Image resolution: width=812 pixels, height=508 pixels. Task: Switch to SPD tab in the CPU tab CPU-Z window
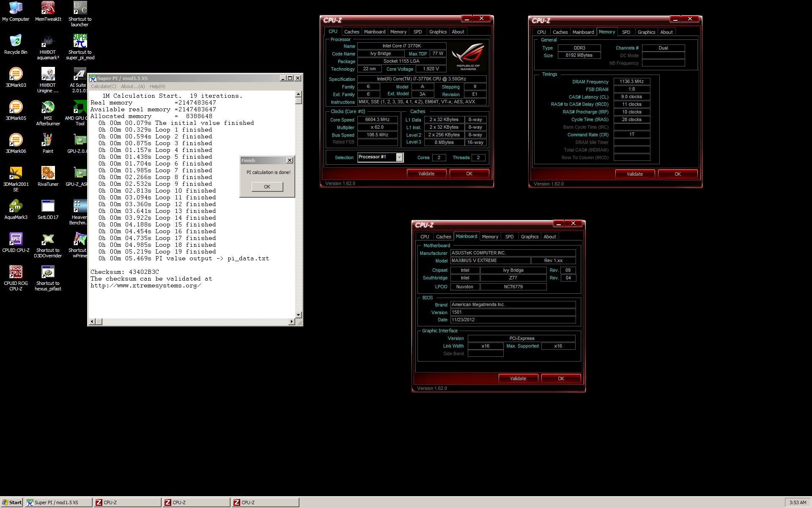(x=417, y=32)
